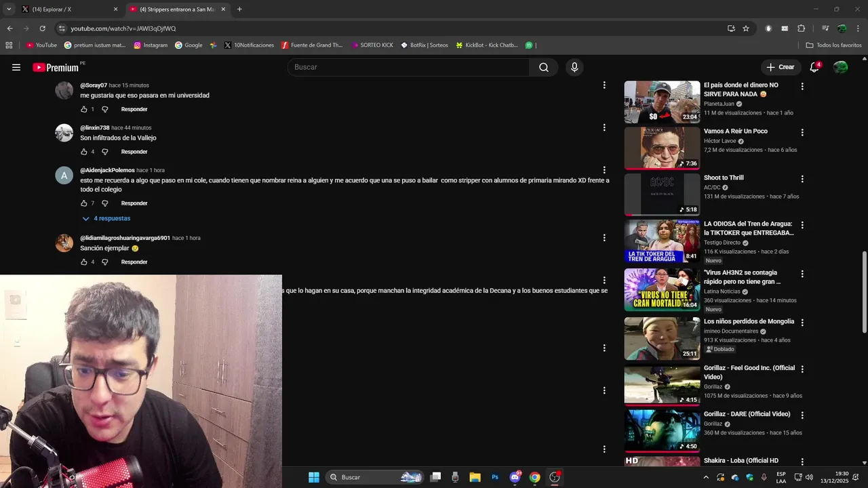Open options menu for @AidenjackPolemos comment
The image size is (868, 488).
click(x=604, y=170)
